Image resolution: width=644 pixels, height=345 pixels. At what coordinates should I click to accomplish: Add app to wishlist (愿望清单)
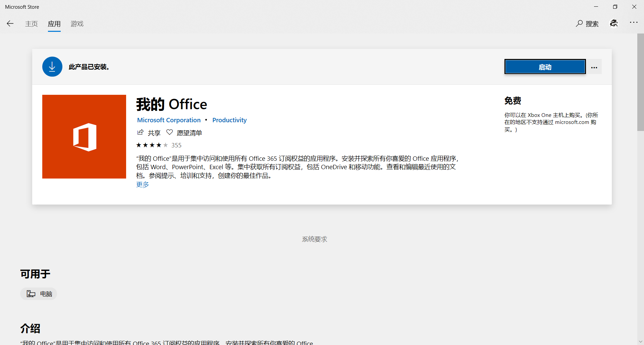click(x=184, y=133)
